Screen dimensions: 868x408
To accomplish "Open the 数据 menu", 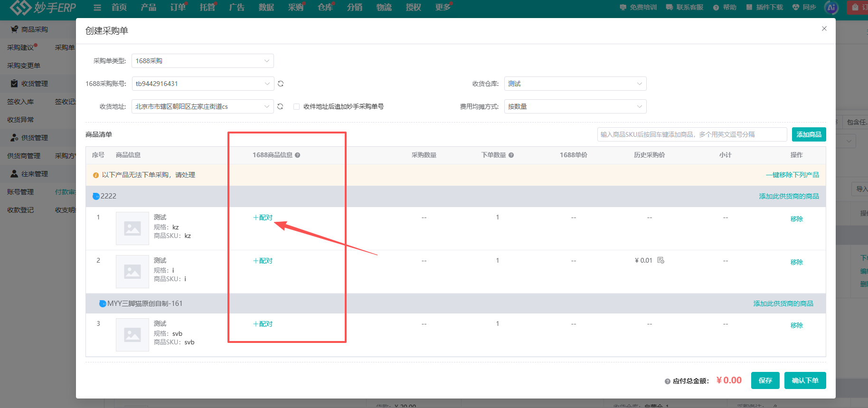I will pos(266,8).
